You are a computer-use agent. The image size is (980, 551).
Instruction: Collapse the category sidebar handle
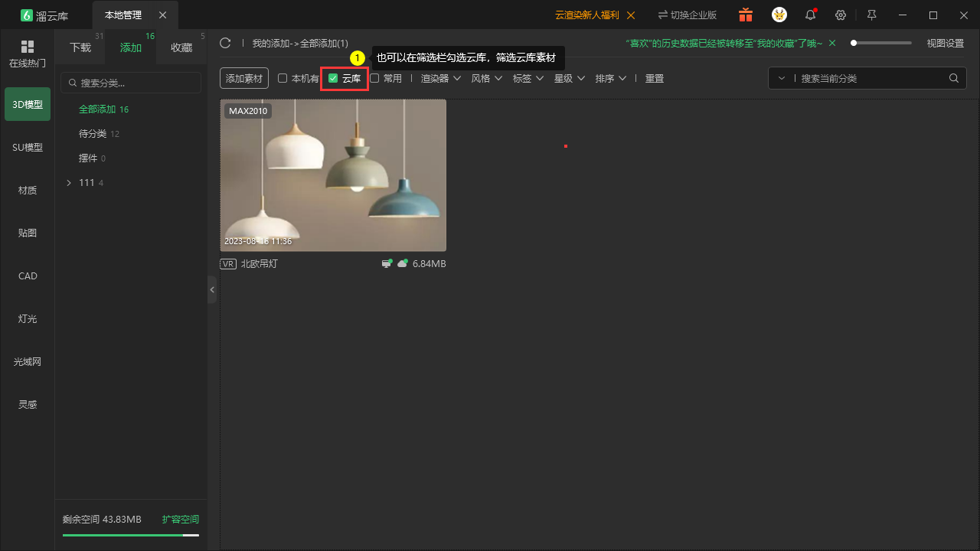pos(212,290)
